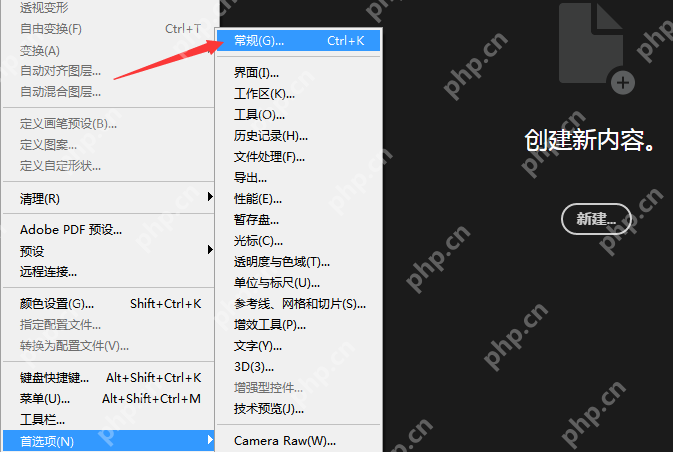This screenshot has height=452, width=673.
Task: Expand the 清理(R) submenu arrow
Action: [x=210, y=197]
